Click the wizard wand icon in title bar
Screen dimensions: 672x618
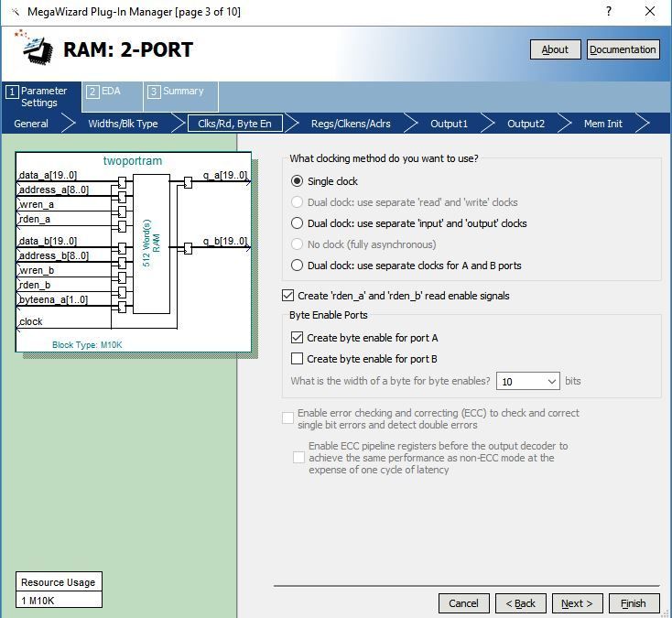click(16, 12)
